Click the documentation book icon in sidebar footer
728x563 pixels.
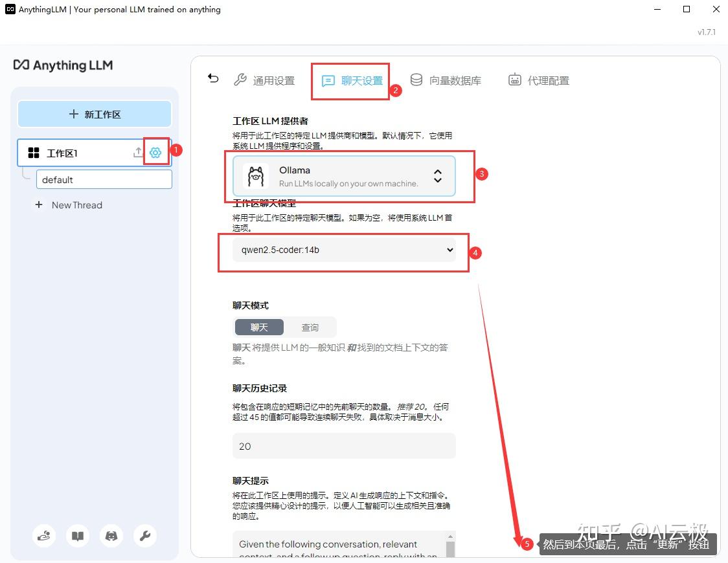(x=77, y=536)
